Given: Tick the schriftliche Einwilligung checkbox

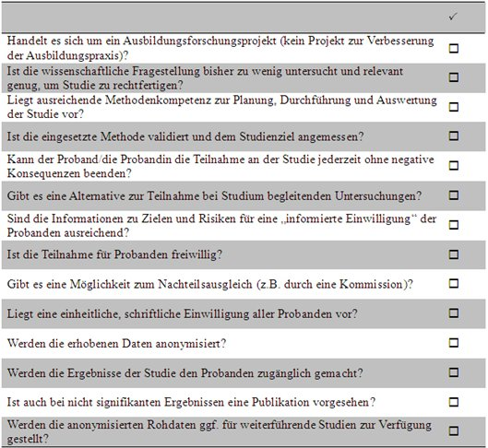Looking at the screenshot, I should (454, 313).
